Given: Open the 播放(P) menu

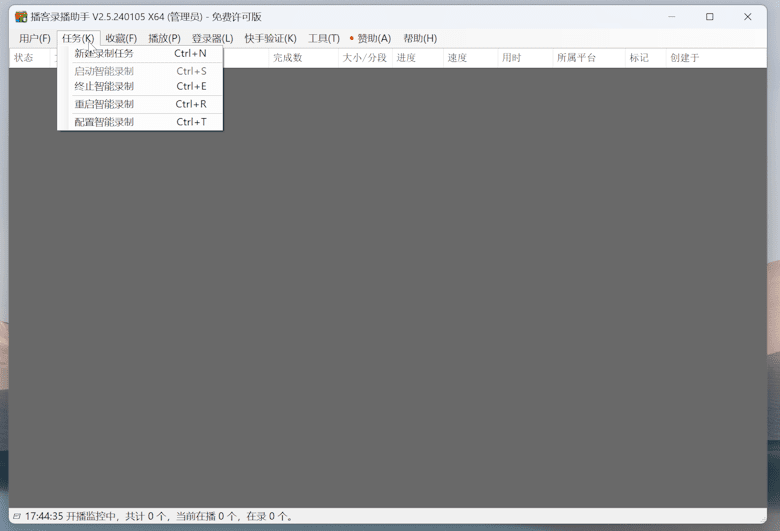Looking at the screenshot, I should [x=164, y=38].
